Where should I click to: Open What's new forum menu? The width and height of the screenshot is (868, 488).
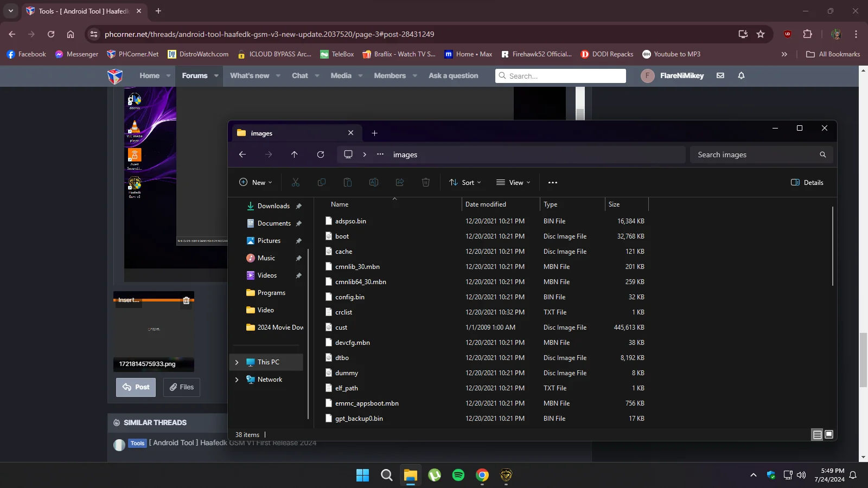pyautogui.click(x=250, y=76)
